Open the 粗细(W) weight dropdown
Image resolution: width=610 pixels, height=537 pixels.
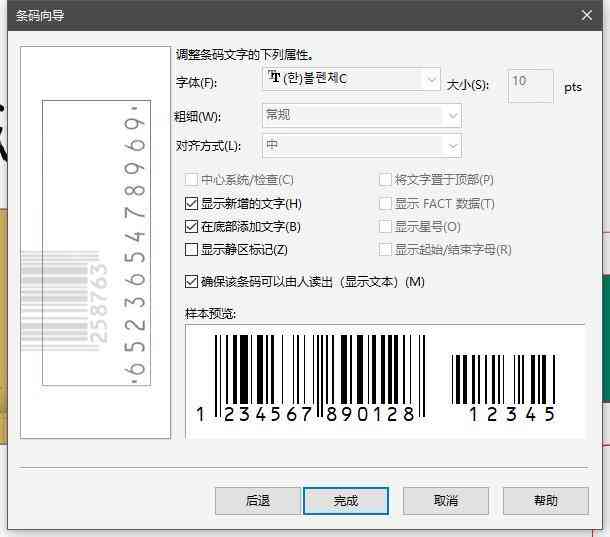click(362, 116)
